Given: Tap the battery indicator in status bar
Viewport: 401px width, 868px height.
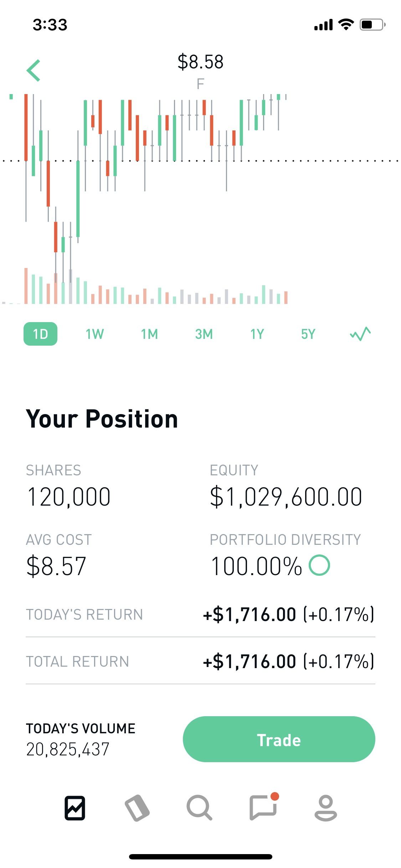Looking at the screenshot, I should [x=372, y=25].
